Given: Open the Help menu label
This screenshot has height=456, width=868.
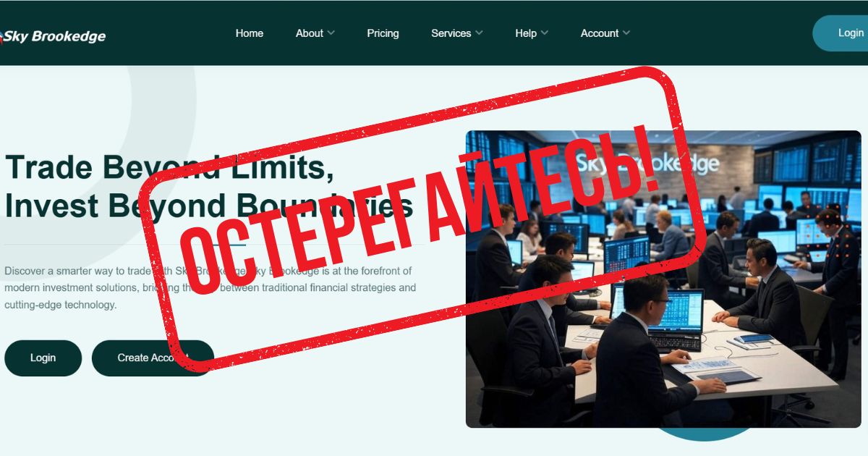Looking at the screenshot, I should [x=526, y=33].
